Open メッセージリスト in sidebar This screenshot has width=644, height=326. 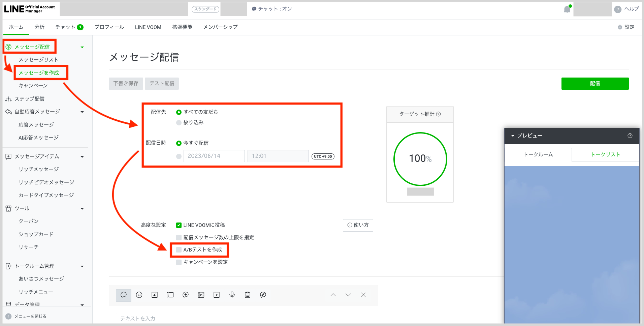pos(38,60)
